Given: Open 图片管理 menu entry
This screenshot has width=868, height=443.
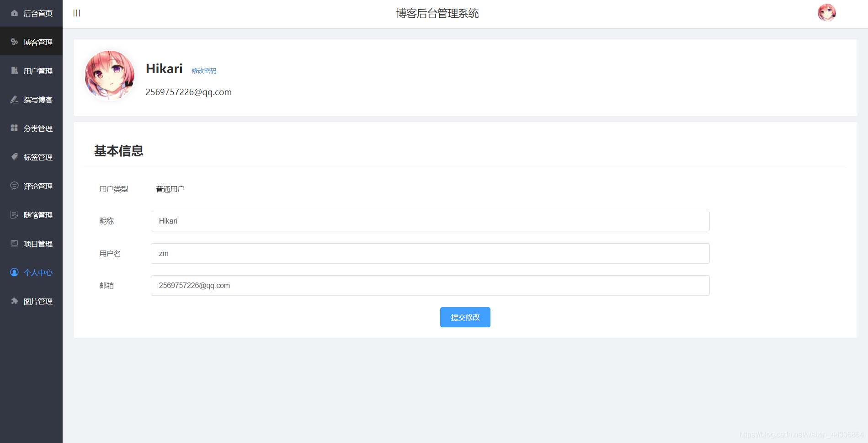Looking at the screenshot, I should click(31, 301).
